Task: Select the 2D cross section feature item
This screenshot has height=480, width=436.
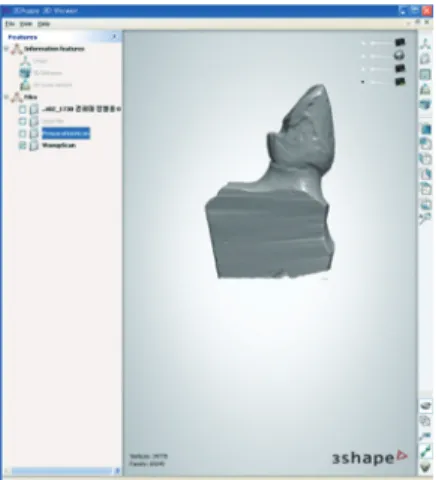Action: pyautogui.click(x=52, y=85)
